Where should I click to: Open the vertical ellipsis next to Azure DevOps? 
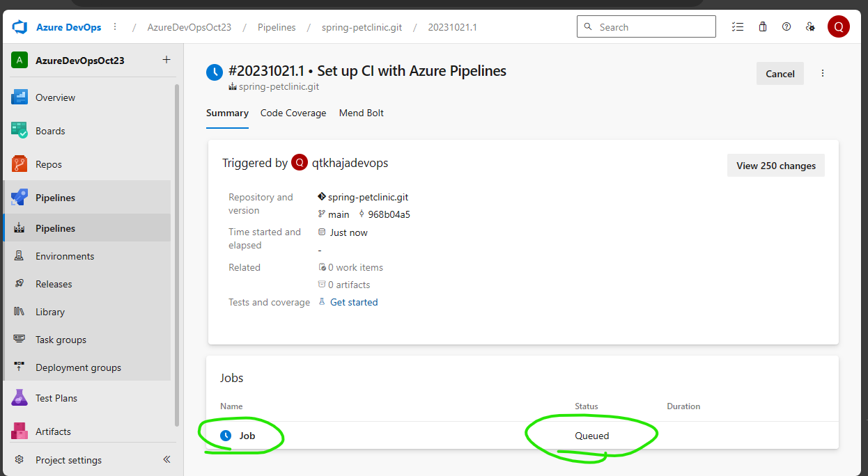pos(115,27)
